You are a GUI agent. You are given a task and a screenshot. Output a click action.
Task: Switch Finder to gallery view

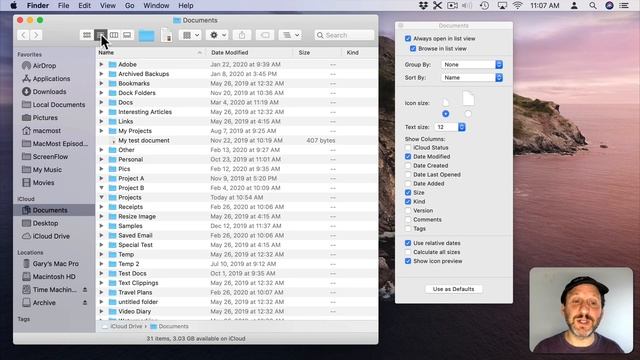coord(127,35)
